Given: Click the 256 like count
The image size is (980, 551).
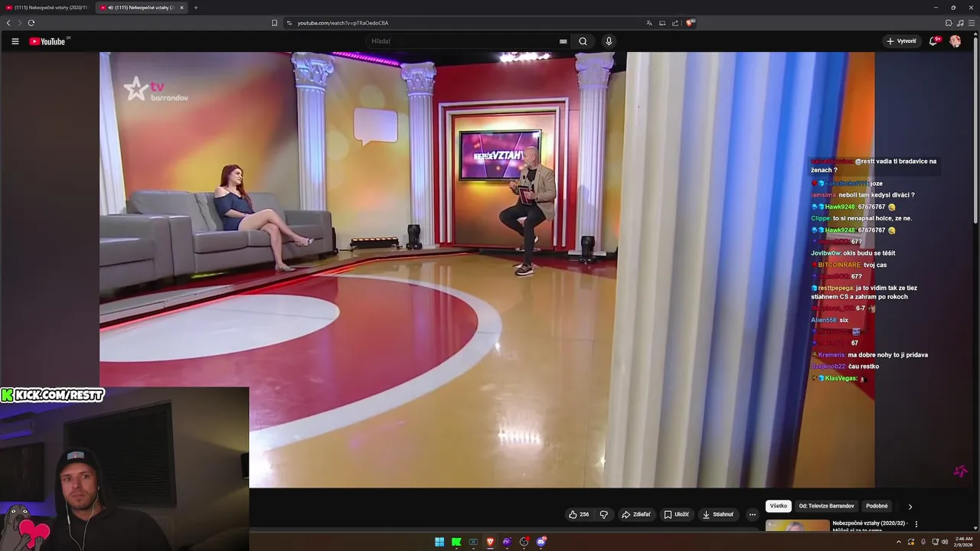Looking at the screenshot, I should click(x=584, y=514).
